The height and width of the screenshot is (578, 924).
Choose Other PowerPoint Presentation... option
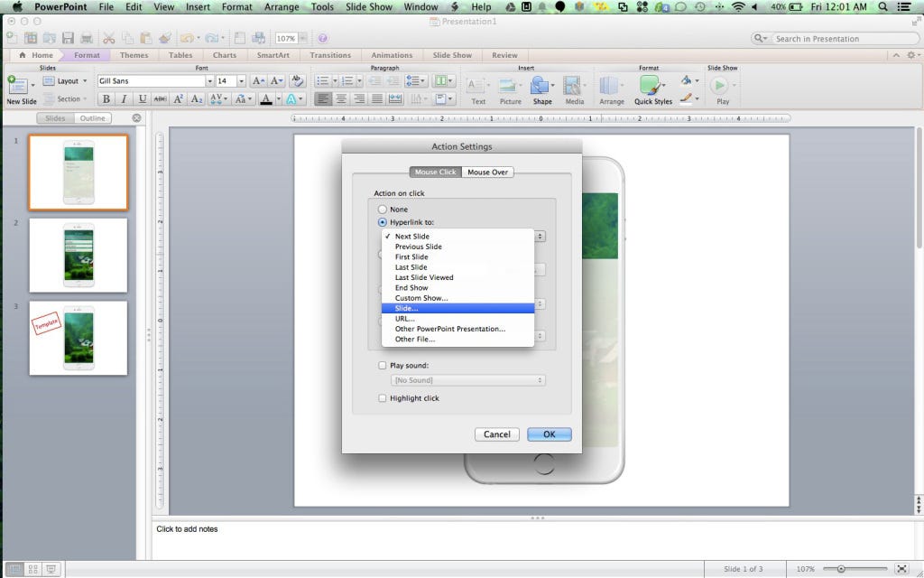[x=457, y=329]
